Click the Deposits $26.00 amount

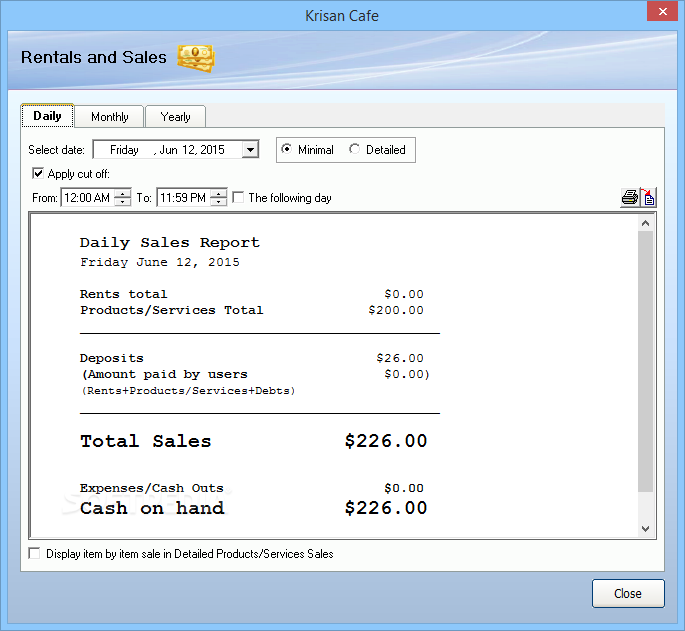(400, 358)
